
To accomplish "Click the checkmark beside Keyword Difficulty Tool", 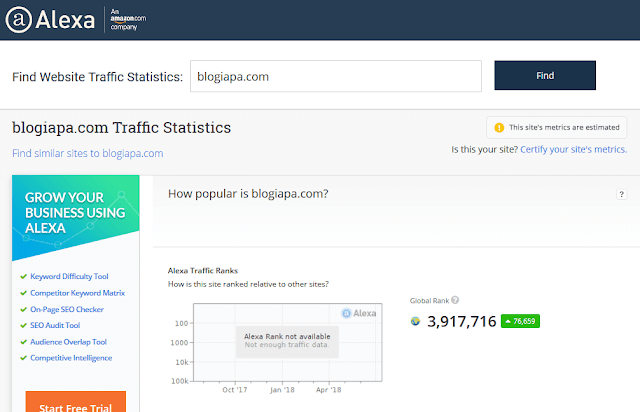I will click(23, 276).
